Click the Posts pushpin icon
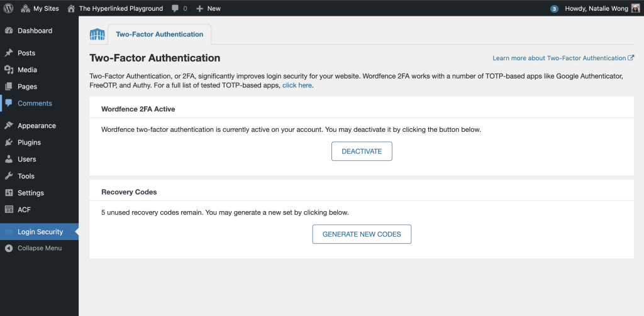644x316 pixels. tap(9, 53)
